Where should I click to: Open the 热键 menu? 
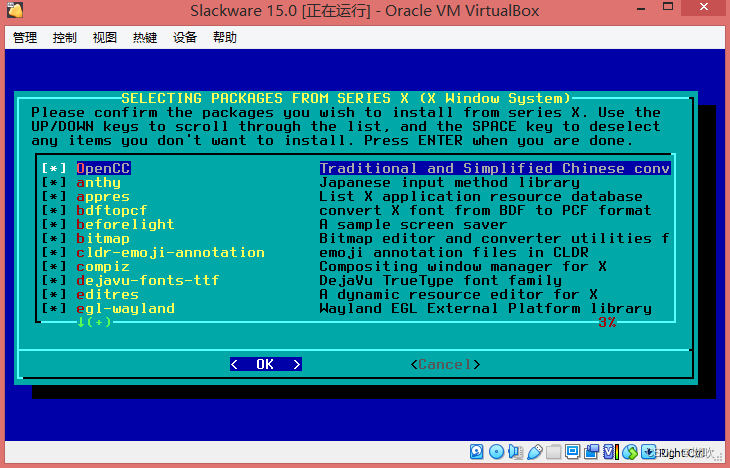coord(144,37)
